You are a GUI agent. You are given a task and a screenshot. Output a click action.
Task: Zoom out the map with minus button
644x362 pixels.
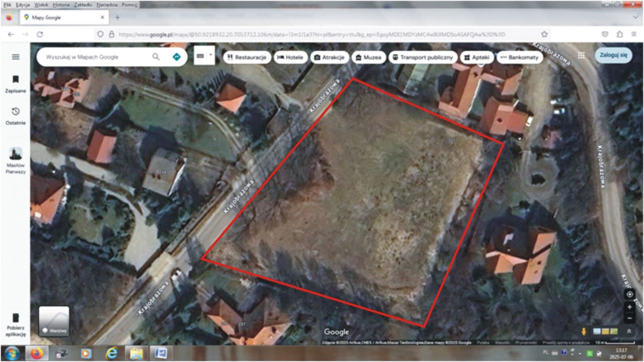(629, 318)
